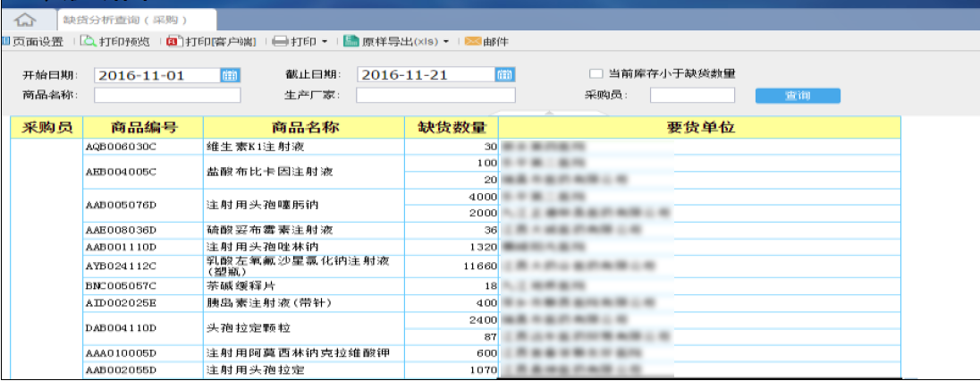Open 页面设置 page setup
Screen dimensions: 980x381
32,42
